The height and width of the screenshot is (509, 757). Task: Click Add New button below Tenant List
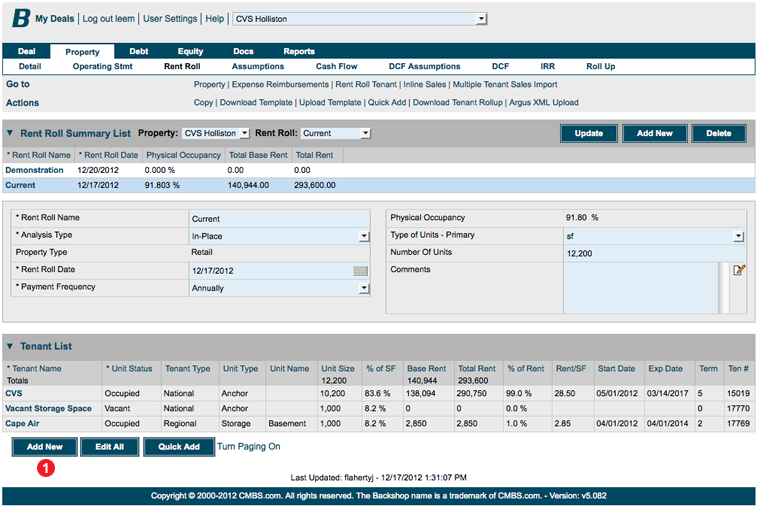coord(44,447)
